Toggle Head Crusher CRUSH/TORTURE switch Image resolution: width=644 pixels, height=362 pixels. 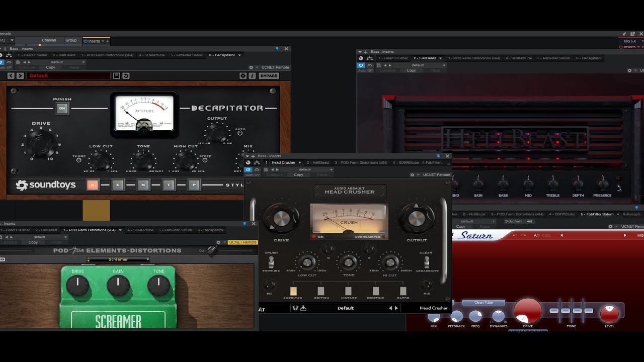click(x=271, y=261)
